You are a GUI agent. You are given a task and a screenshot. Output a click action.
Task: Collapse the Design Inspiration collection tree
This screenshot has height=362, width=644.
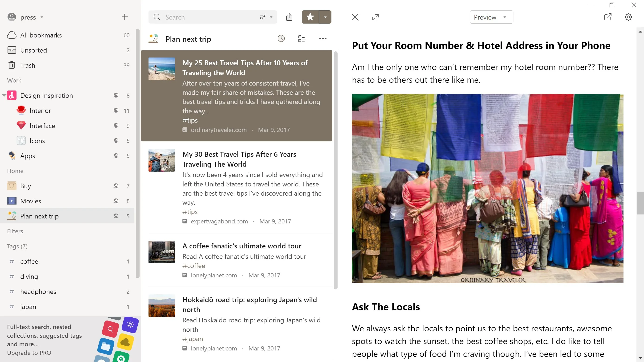click(x=4, y=95)
